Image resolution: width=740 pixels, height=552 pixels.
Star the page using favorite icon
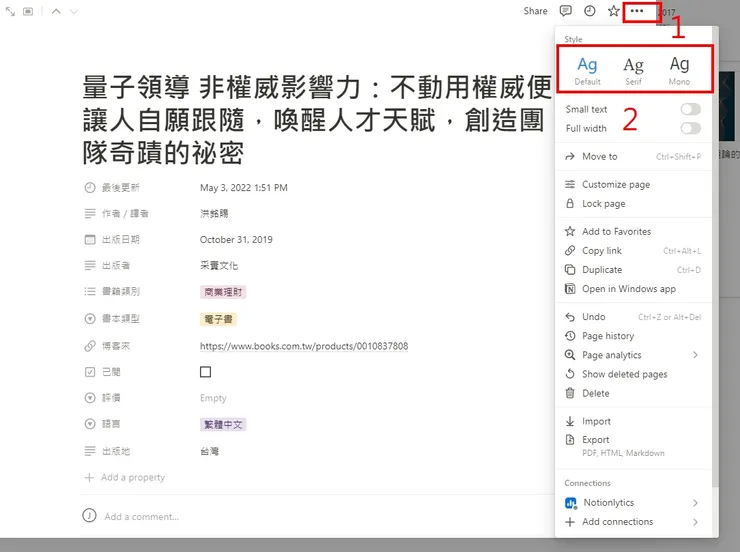point(614,11)
